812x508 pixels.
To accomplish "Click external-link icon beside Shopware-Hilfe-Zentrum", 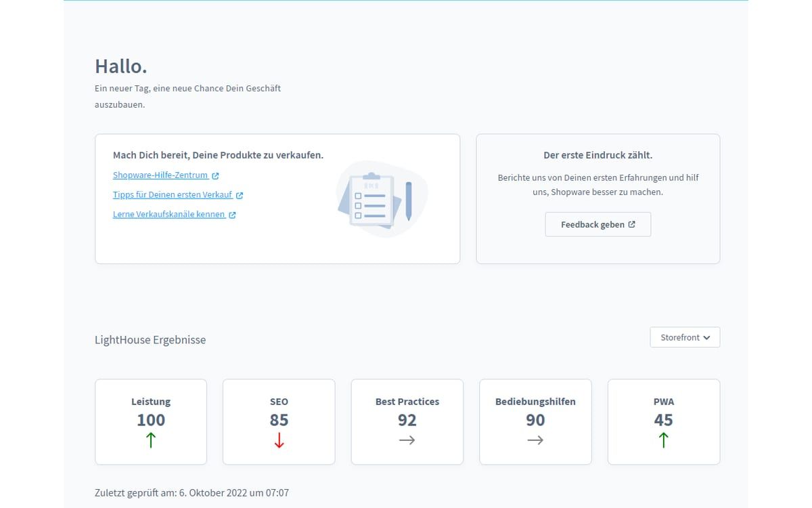I will pos(215,176).
